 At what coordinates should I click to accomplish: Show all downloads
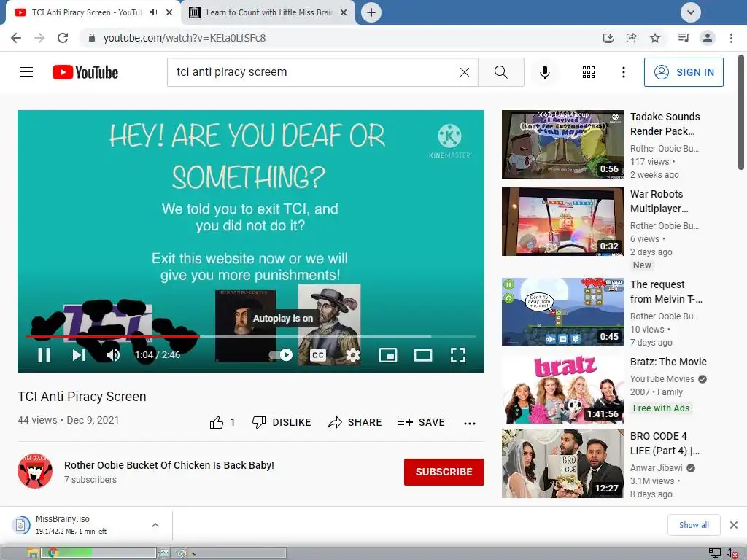(x=694, y=525)
